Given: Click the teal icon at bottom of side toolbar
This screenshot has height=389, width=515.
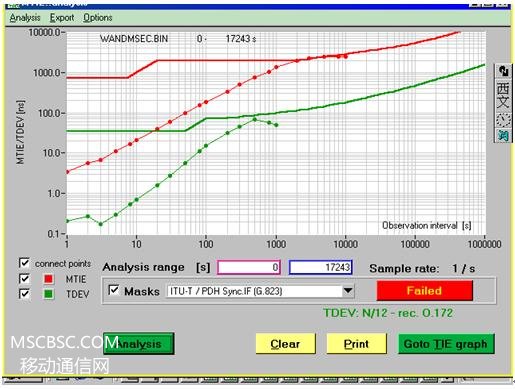Looking at the screenshot, I should pos(503,135).
